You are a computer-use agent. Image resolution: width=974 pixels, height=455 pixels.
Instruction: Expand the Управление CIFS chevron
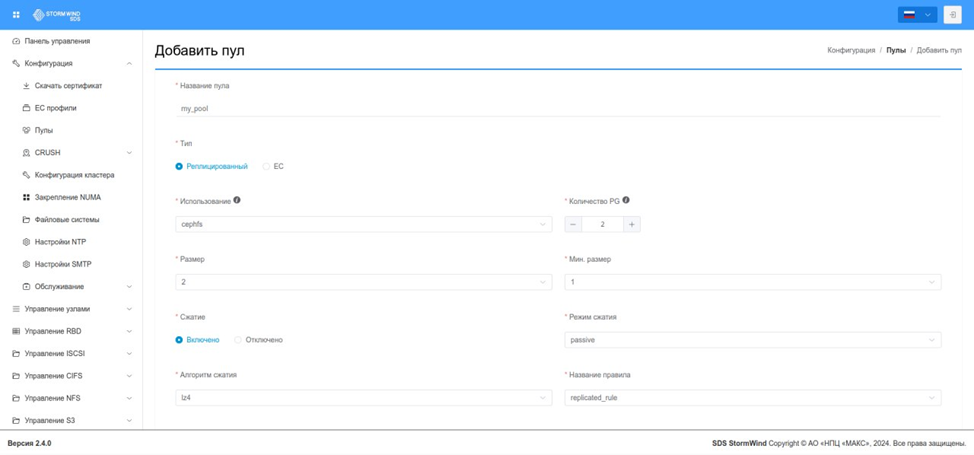[x=129, y=376]
